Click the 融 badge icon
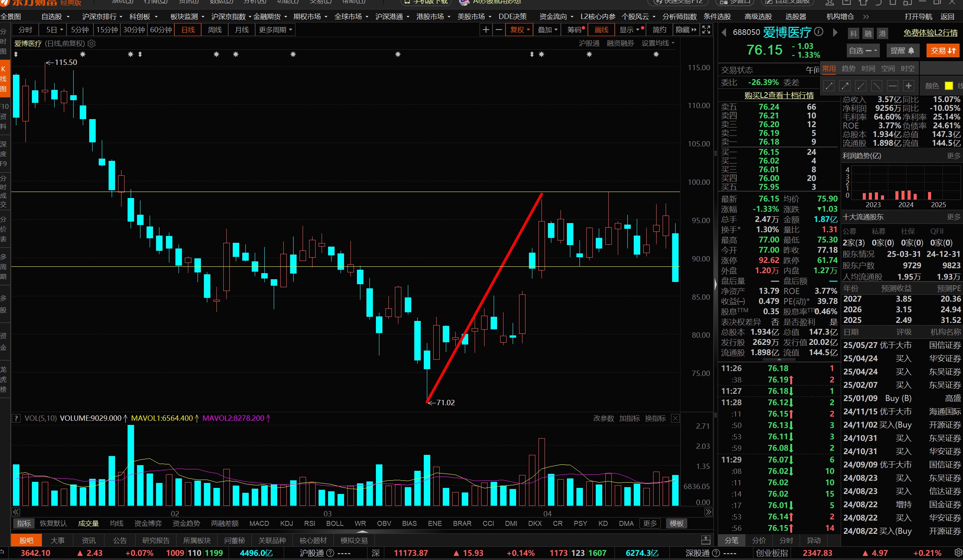This screenshot has height=560, width=963. tap(868, 34)
